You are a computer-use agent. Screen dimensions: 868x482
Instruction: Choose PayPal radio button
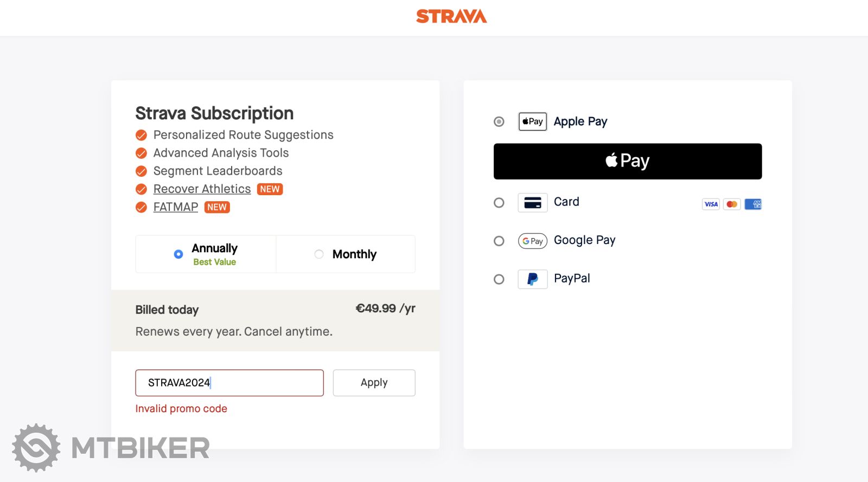(499, 279)
